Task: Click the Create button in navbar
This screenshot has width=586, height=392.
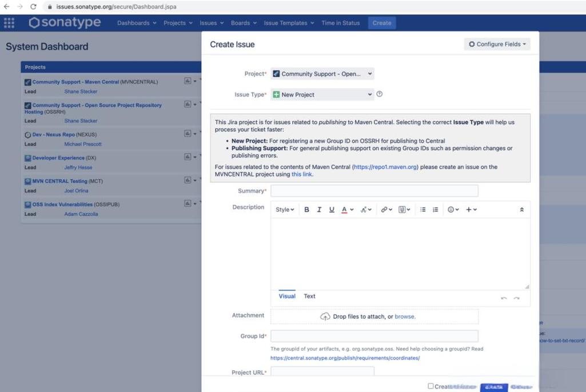Action: 381,23
